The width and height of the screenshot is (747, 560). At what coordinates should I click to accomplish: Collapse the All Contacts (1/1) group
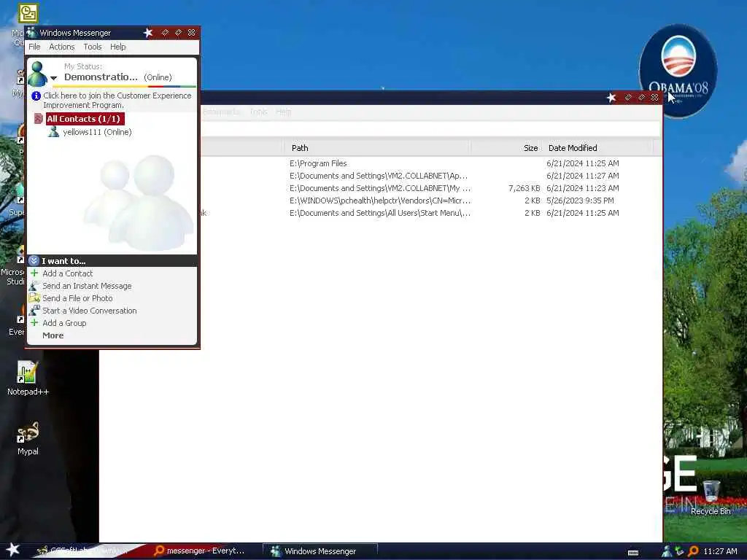pos(39,119)
